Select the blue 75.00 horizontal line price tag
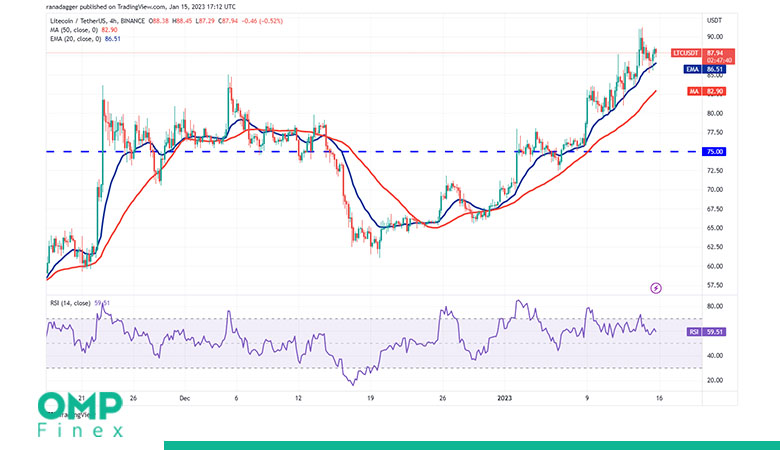The height and width of the screenshot is (450, 780). tap(714, 152)
